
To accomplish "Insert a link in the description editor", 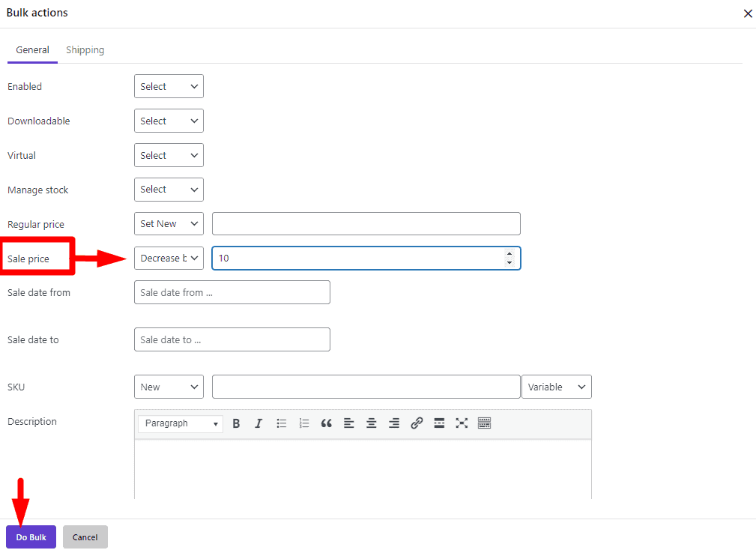I will 416,423.
